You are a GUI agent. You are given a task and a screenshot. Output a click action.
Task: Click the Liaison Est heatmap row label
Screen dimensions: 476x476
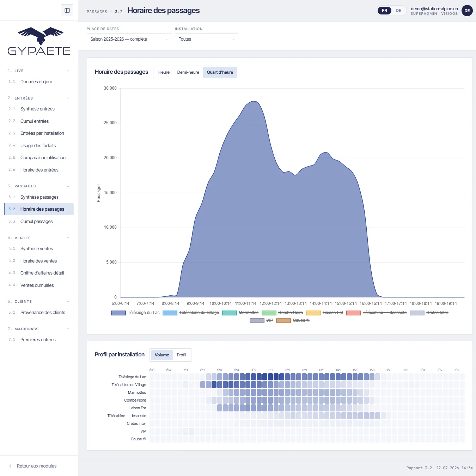137,408
